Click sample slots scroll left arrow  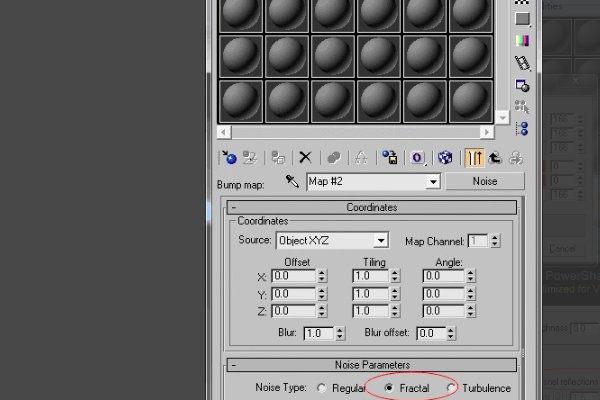point(224,132)
